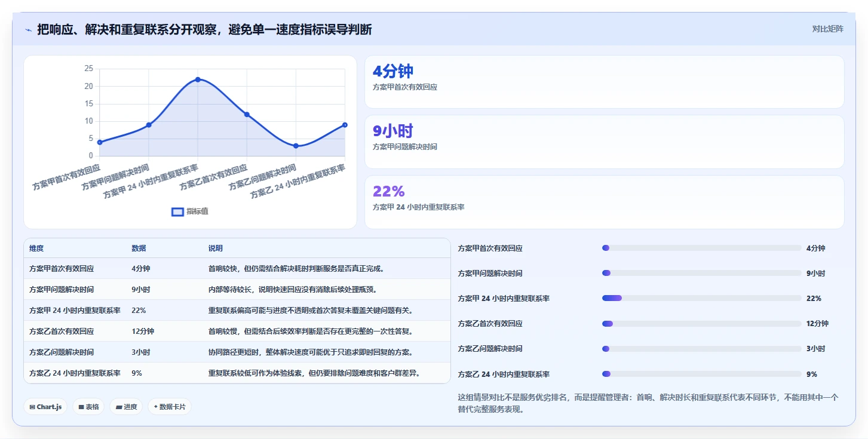Screen dimensions: 868x439
Task: Click table cell 方案甲首次有效回应
Action: tap(62, 269)
